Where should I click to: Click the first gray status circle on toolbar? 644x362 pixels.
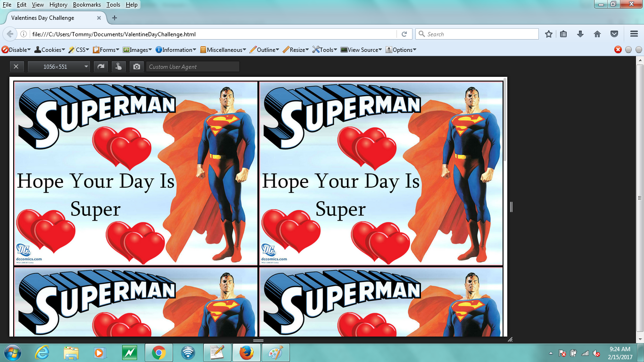point(628,49)
